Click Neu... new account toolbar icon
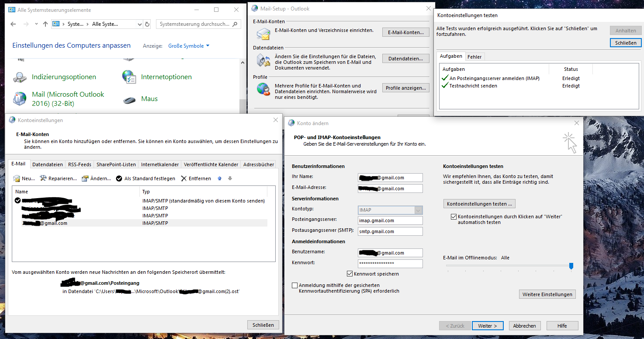This screenshot has height=339, width=644. [x=24, y=178]
